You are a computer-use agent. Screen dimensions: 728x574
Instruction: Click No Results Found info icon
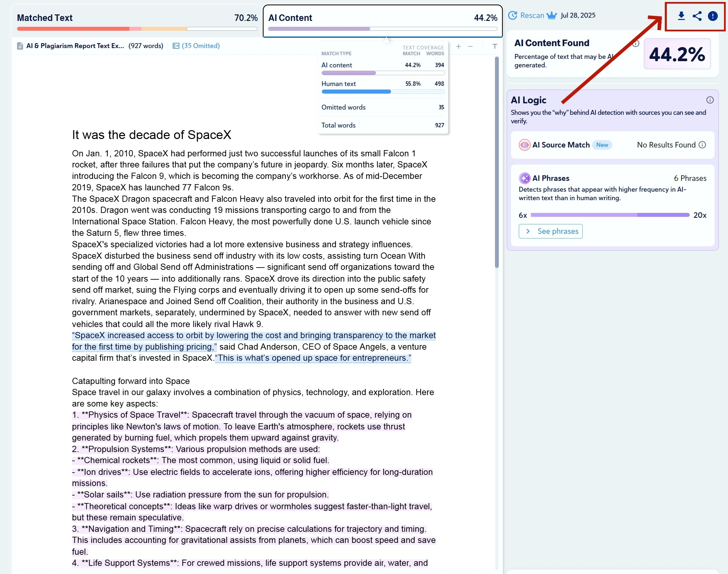702,145
